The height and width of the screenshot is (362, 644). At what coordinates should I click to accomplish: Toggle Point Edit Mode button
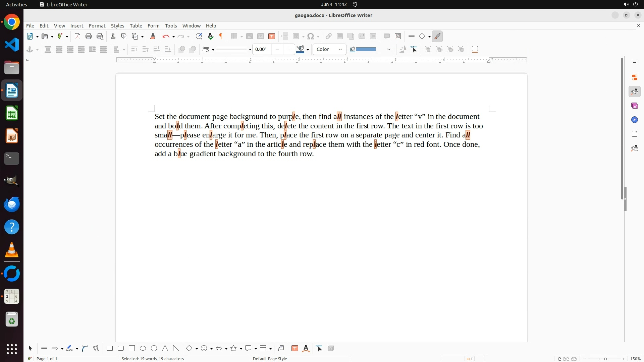414,49
